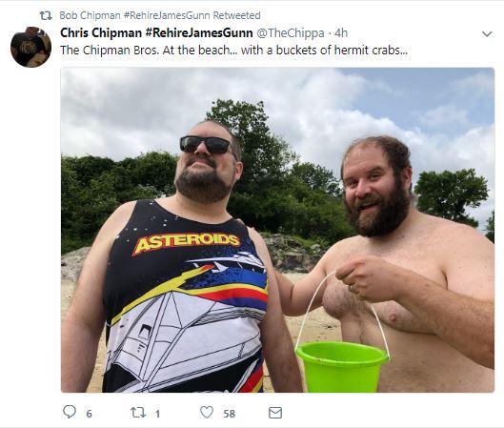This screenshot has width=504, height=428.
Task: Open Chris Chipman's profile from display name
Action: coord(101,32)
